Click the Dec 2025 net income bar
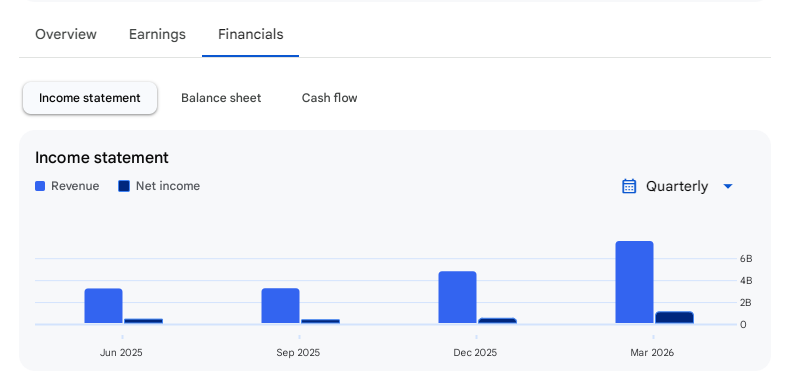 click(497, 321)
